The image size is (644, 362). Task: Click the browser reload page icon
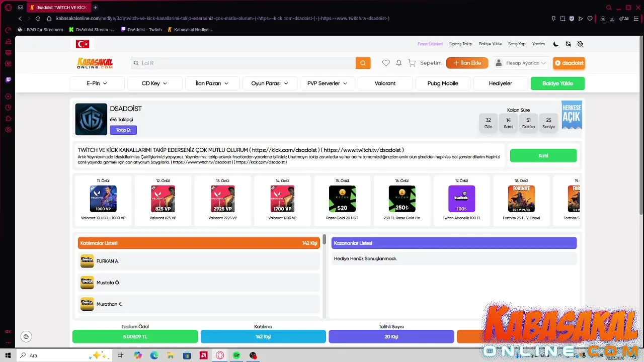pyautogui.click(x=38, y=19)
